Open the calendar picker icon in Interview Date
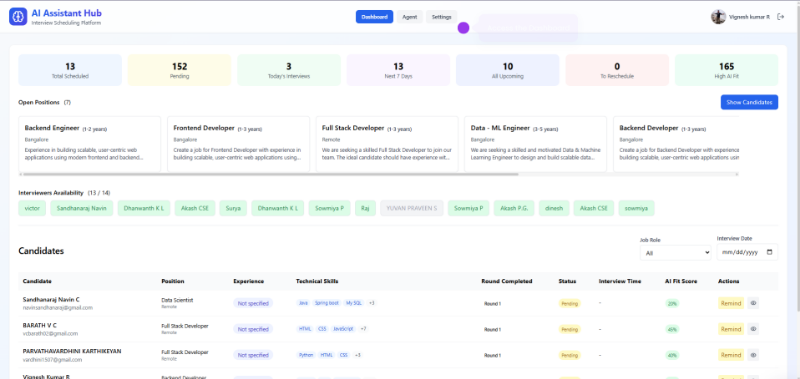 [770, 252]
